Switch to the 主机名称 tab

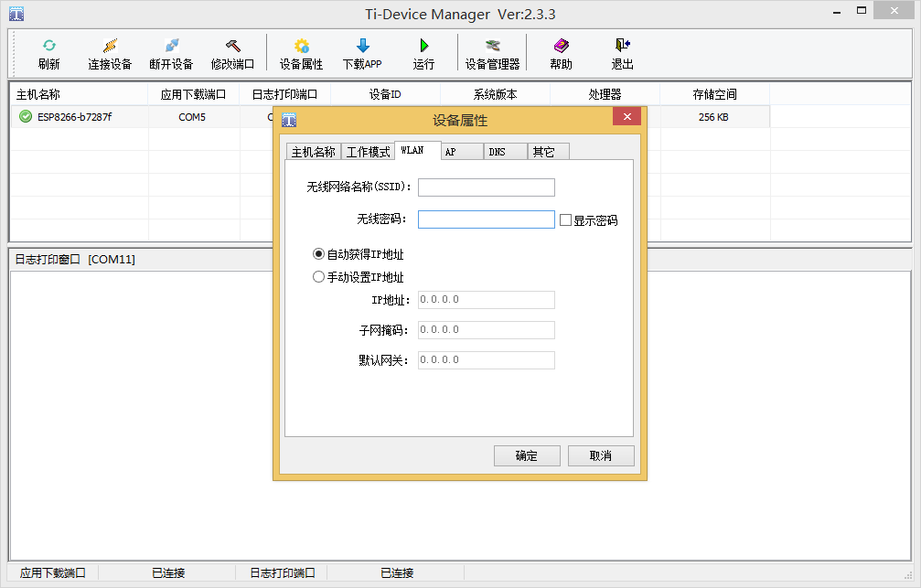pyautogui.click(x=313, y=152)
